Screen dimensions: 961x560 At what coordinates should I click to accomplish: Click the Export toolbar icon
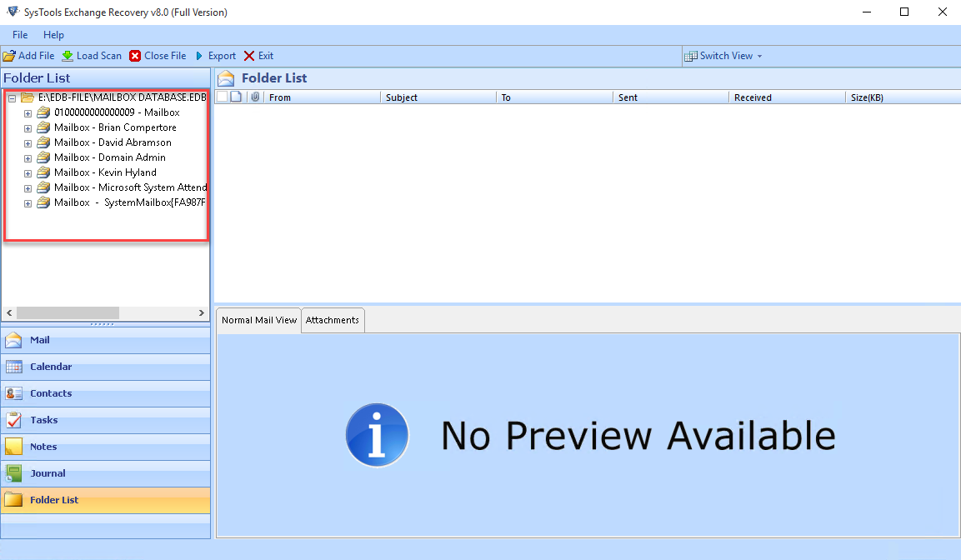point(199,56)
